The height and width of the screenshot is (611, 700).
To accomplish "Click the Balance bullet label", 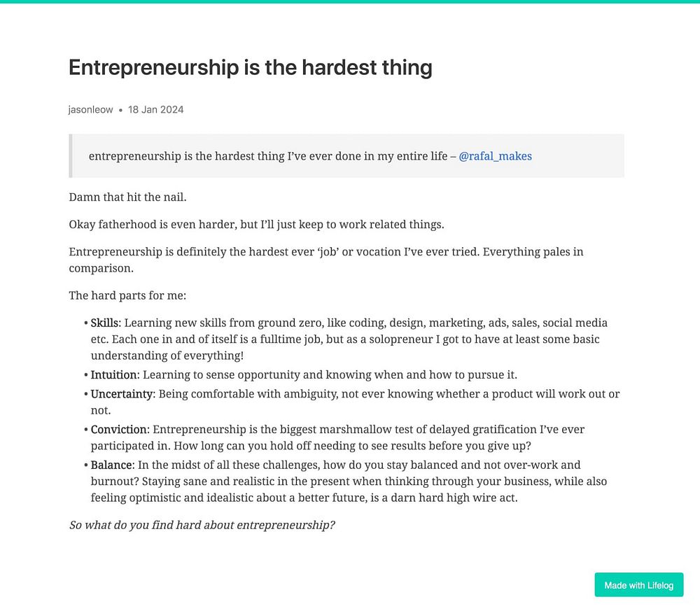I will pos(111,465).
